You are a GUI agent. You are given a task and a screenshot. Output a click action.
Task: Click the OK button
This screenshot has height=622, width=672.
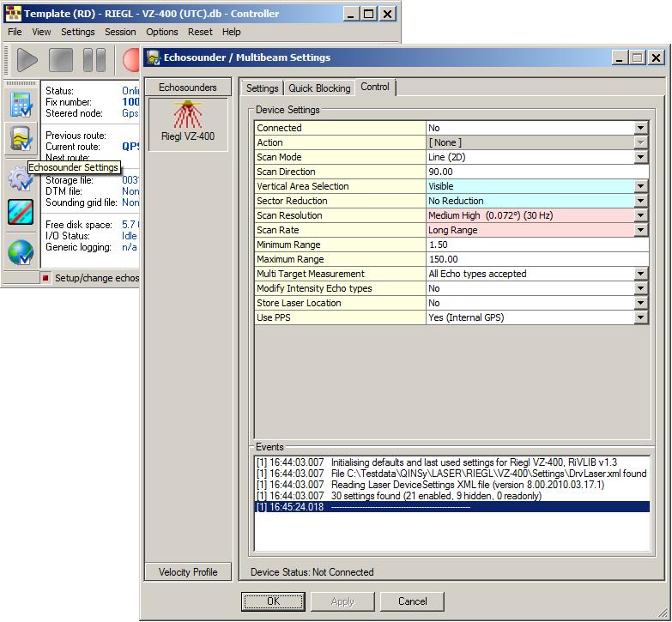(273, 601)
